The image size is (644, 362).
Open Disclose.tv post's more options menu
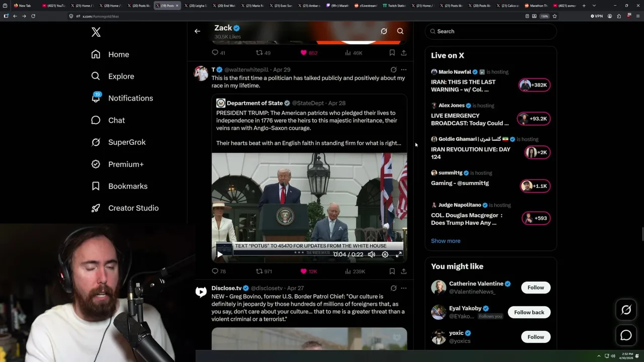pos(404,288)
